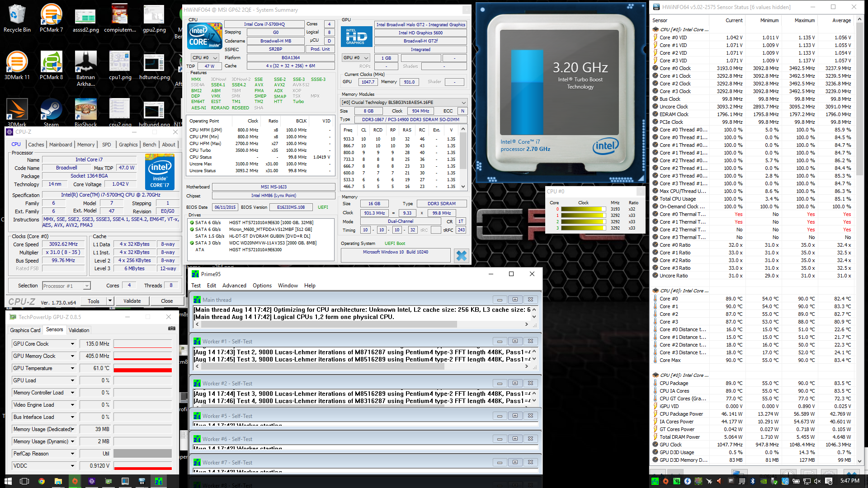
Task: Click the Prime95 taskbar icon
Action: pos(159,481)
